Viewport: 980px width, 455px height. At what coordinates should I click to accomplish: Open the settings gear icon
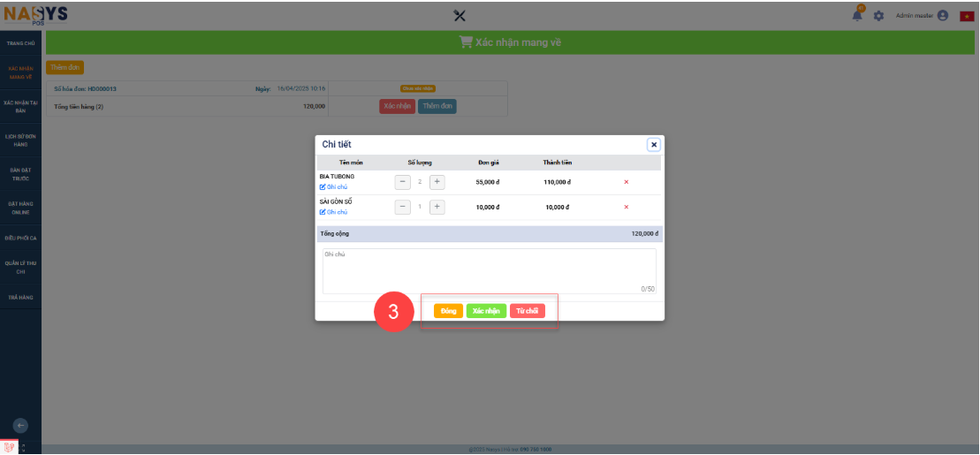pos(878,16)
